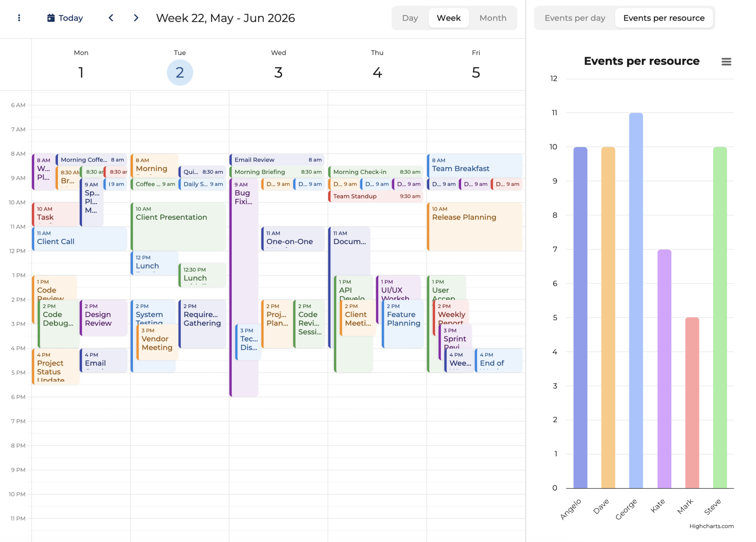
Task: Open the chart hamburger export menu
Action: pyautogui.click(x=726, y=62)
